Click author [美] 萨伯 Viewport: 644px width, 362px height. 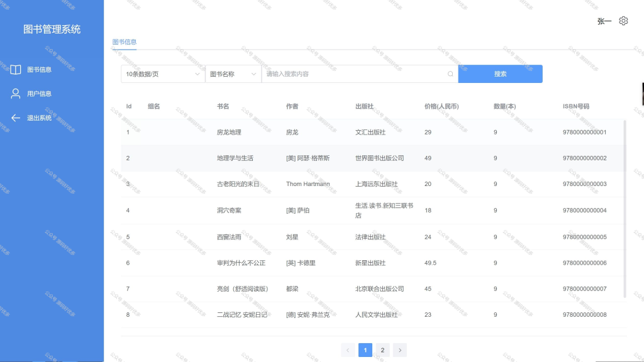coord(297,210)
